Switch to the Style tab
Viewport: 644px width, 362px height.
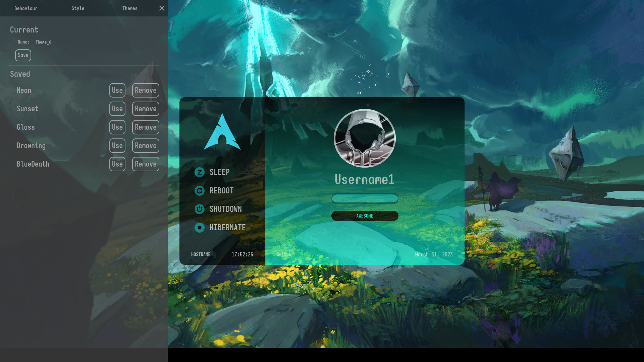(78, 8)
